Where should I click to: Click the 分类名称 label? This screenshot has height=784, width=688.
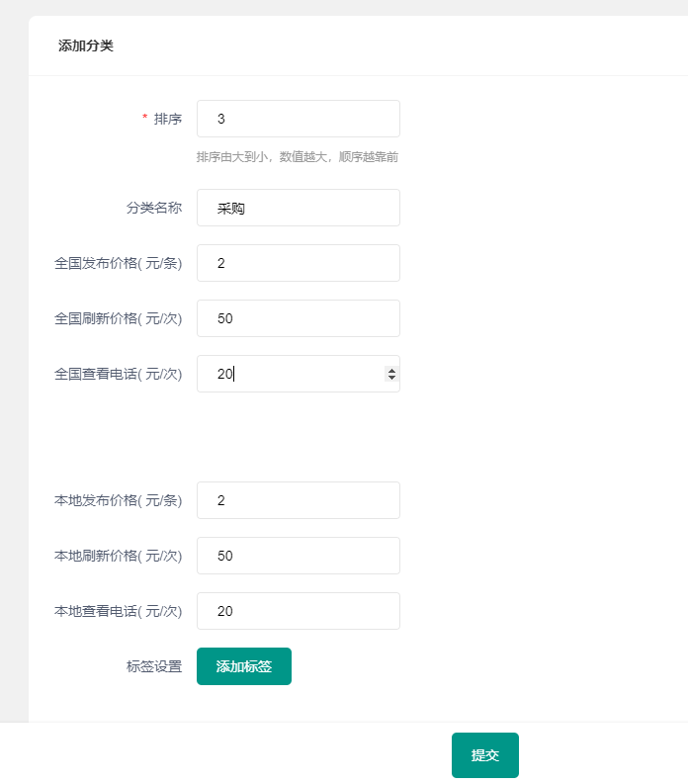[x=154, y=208]
